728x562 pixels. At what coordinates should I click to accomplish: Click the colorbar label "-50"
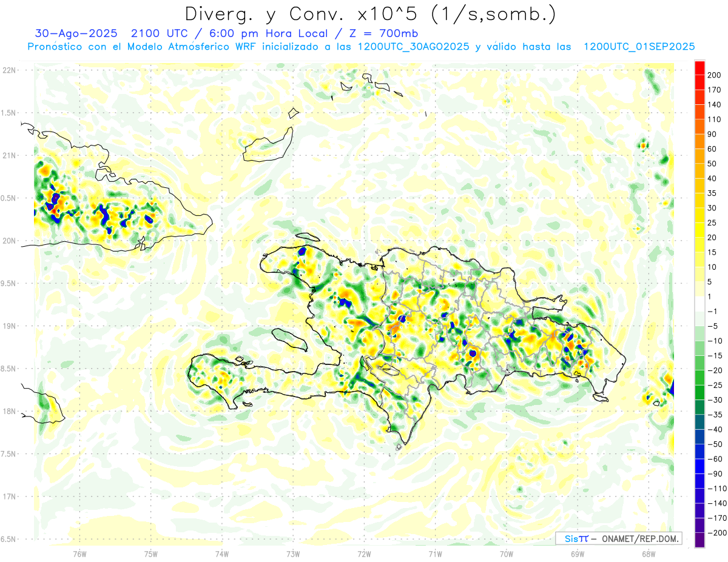[715, 444]
